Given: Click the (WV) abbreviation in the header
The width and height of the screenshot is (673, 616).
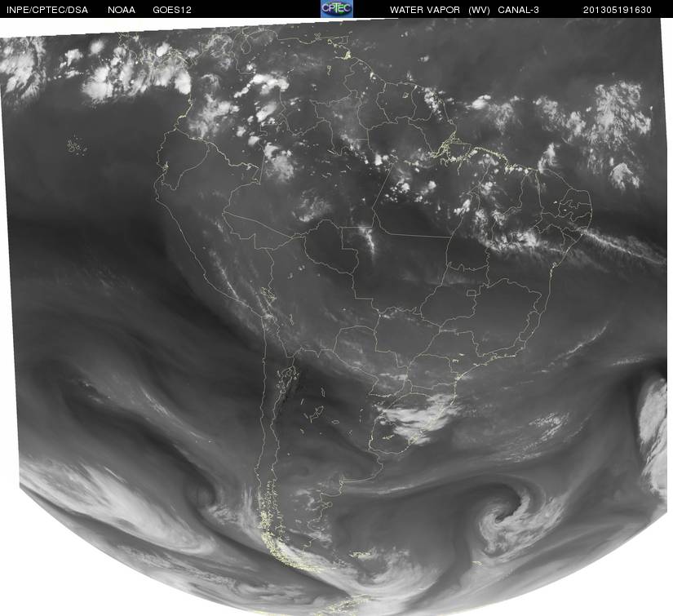Looking at the screenshot, I should 479,10.
